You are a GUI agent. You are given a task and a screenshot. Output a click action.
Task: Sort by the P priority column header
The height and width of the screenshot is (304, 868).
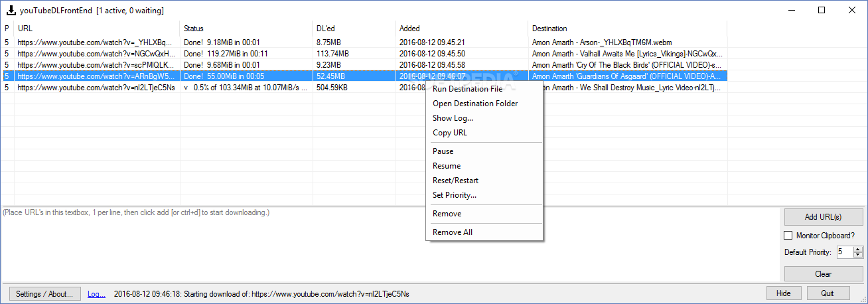7,29
